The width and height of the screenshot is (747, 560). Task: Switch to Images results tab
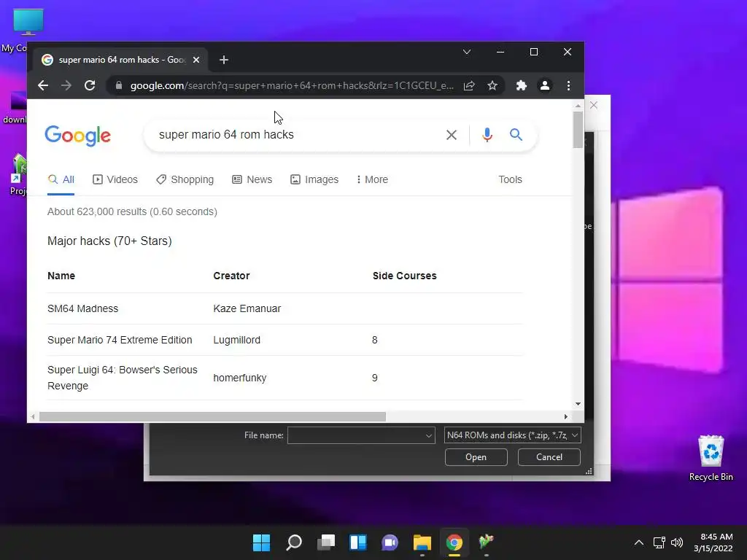point(314,179)
